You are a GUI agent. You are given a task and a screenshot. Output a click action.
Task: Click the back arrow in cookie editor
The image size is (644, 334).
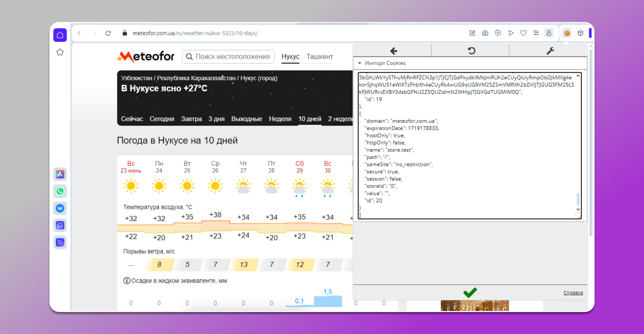click(392, 51)
